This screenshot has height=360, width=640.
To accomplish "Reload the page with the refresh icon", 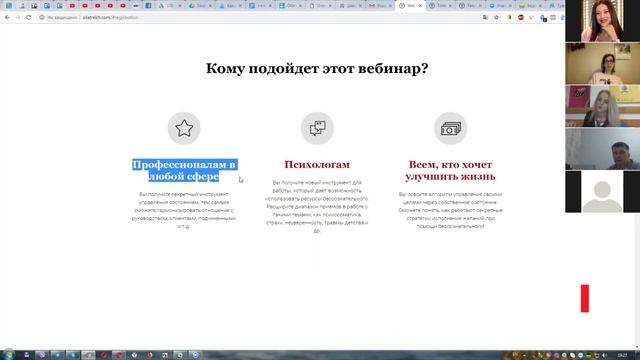I will [x=29, y=18].
